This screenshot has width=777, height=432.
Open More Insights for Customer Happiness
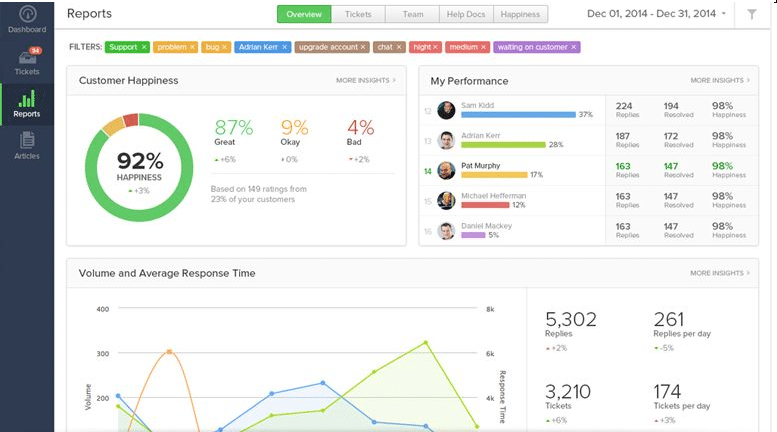coord(366,80)
